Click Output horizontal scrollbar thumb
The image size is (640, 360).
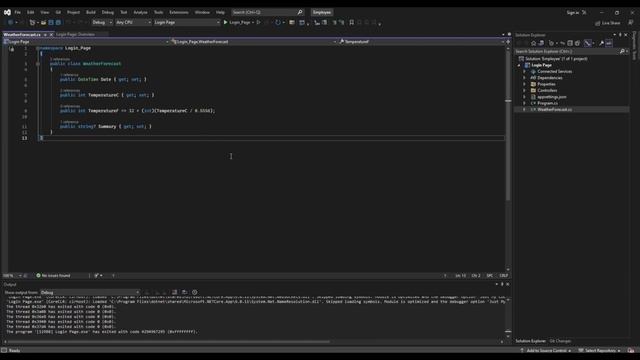(169, 342)
